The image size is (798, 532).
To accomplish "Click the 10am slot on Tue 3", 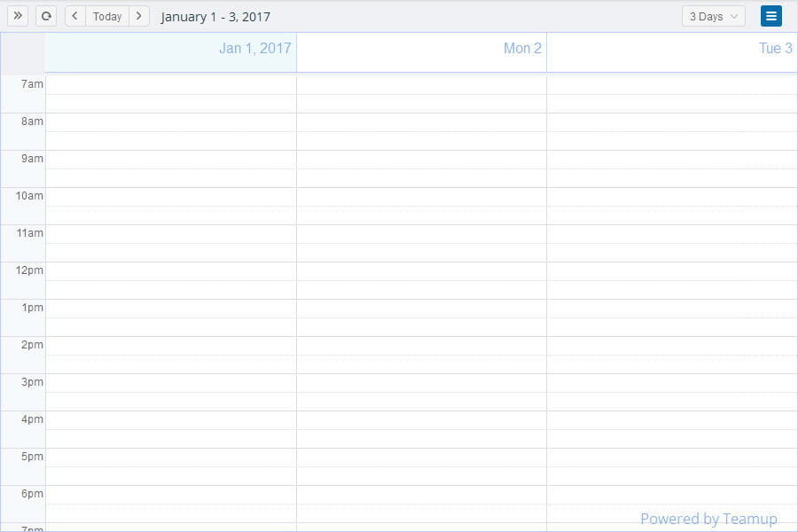I will pos(671,197).
